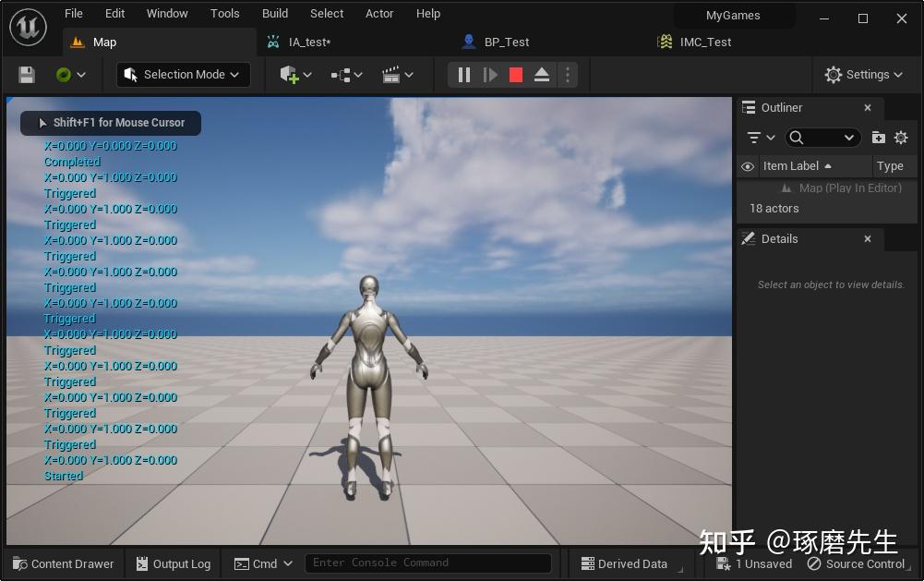Save the current level with the floppy icon
924x581 pixels.
tap(26, 75)
